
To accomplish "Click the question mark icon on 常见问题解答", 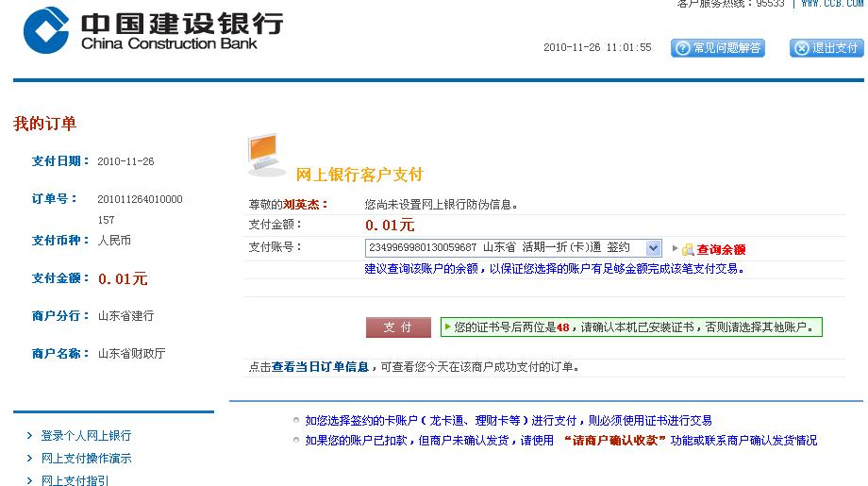I will (682, 48).
